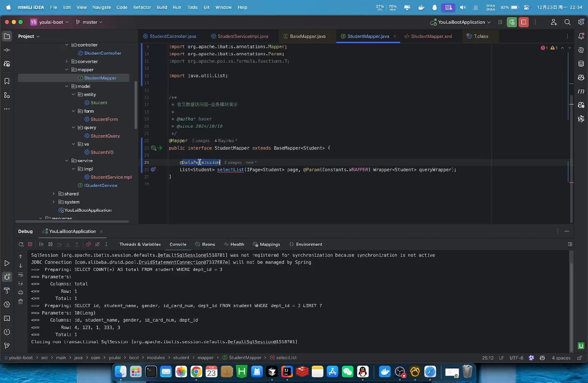This screenshot has height=383, width=588.
Task: Click 2 usages hint above selectList
Action: (233, 162)
